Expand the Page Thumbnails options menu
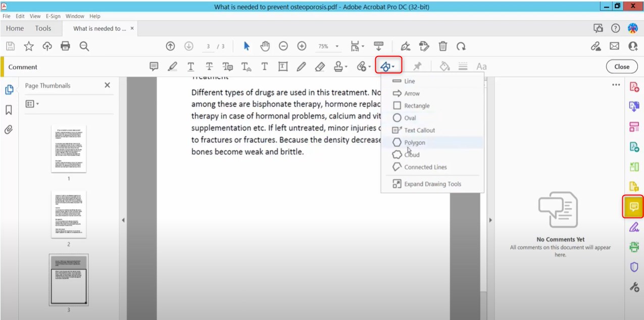Screen dimensions: 644x320 click(x=31, y=103)
